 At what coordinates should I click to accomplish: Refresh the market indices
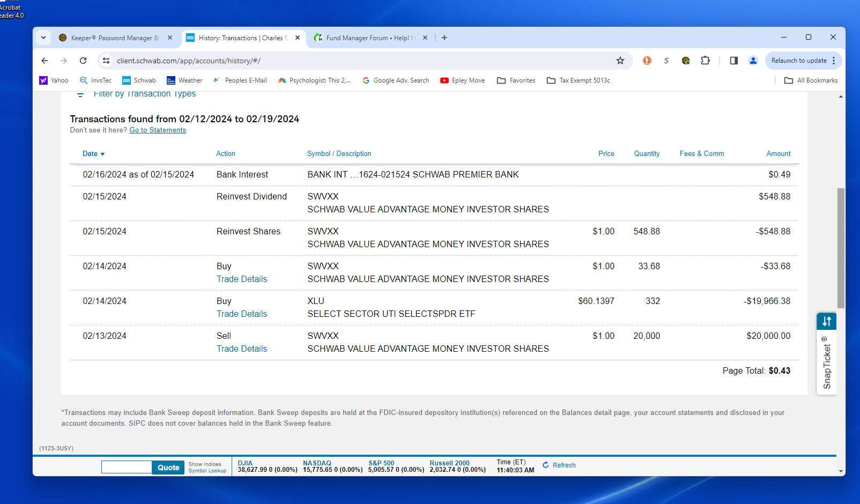pyautogui.click(x=559, y=465)
